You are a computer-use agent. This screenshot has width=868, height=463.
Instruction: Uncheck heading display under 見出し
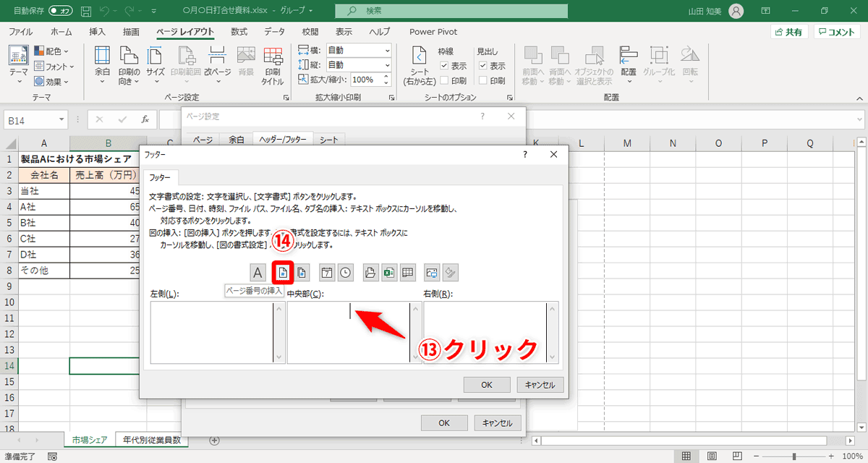pyautogui.click(x=483, y=64)
